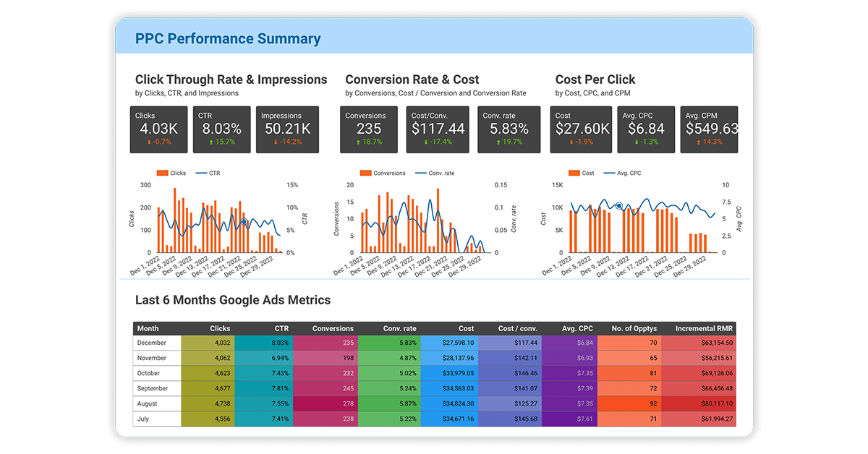Select the circled data point on CTR line
This screenshot has width=868, height=454.
[243, 221]
